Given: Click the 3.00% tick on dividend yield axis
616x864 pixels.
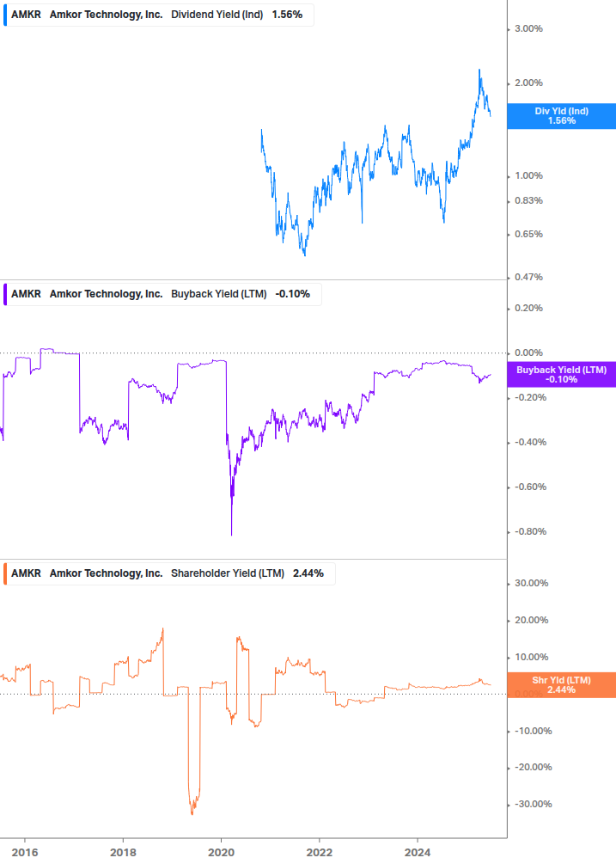Looking at the screenshot, I should [528, 28].
